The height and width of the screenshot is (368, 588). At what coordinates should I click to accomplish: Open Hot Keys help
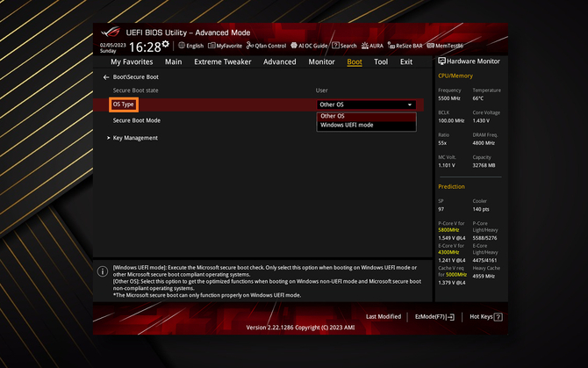tap(486, 317)
